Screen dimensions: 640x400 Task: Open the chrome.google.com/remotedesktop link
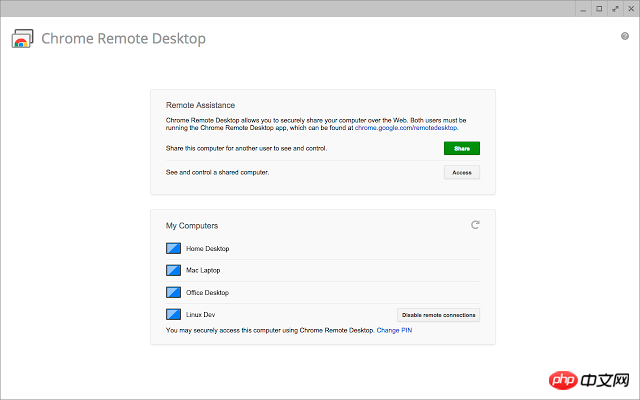406,128
